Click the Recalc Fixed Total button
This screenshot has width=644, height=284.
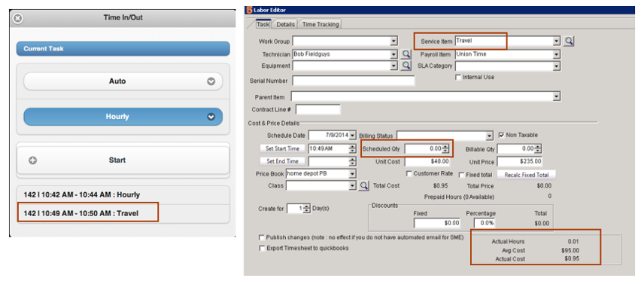[x=526, y=175]
